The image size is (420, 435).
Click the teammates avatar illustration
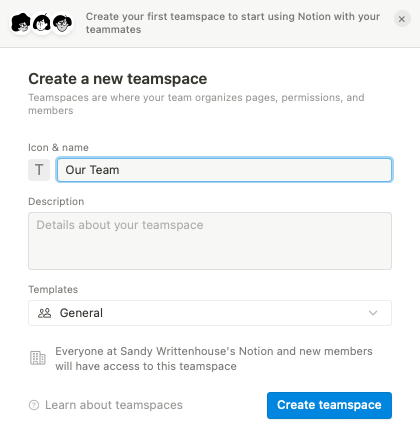click(x=42, y=23)
